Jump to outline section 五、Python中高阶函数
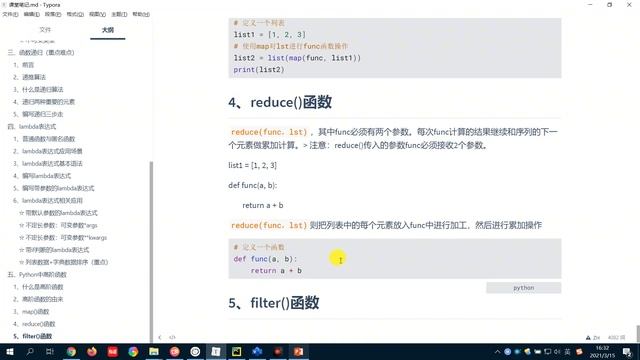Screen dimensions: 640x360 37,274
